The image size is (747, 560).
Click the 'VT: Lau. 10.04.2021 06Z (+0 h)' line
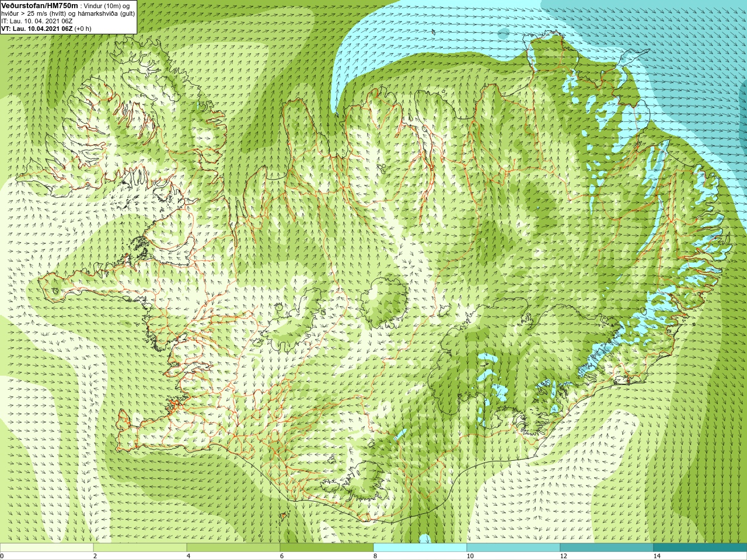(46, 29)
